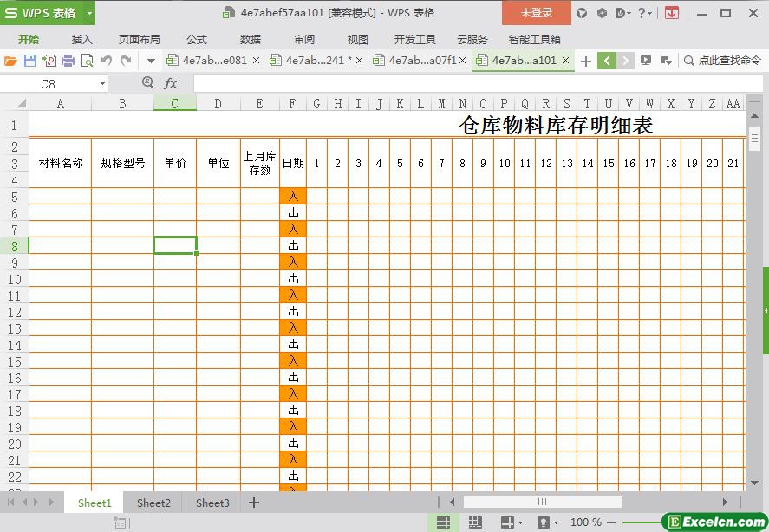Click the zoom slider in status bar
Viewport: 769px width, 532px height.
[x=642, y=522]
